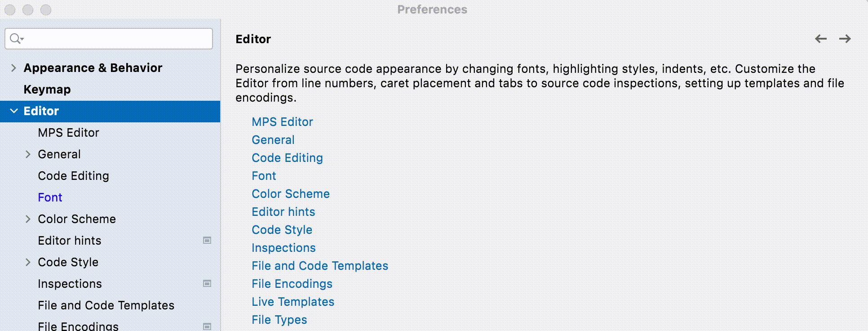Open MPS Editor in the sidebar
The height and width of the screenshot is (331, 868).
pyautogui.click(x=68, y=133)
